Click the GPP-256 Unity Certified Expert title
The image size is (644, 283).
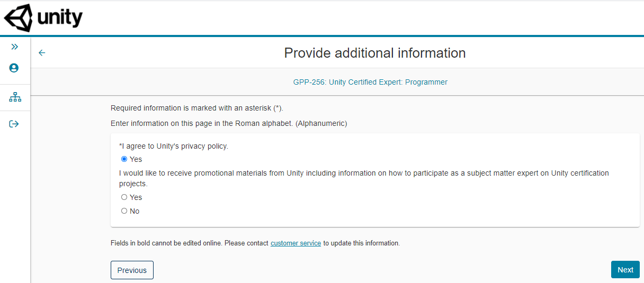370,82
